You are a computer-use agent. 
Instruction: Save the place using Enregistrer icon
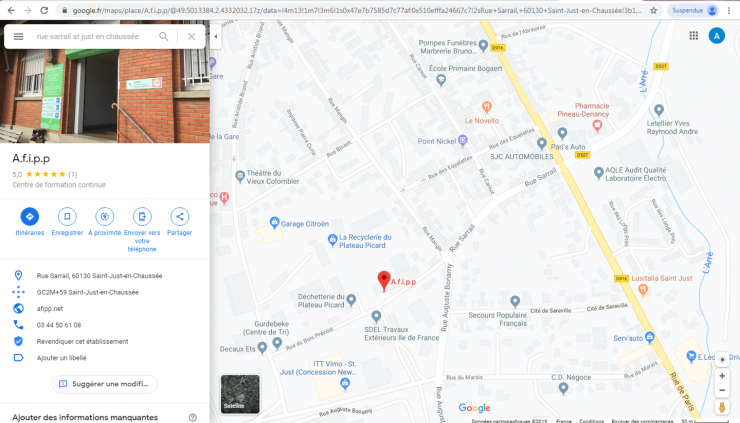tap(67, 217)
